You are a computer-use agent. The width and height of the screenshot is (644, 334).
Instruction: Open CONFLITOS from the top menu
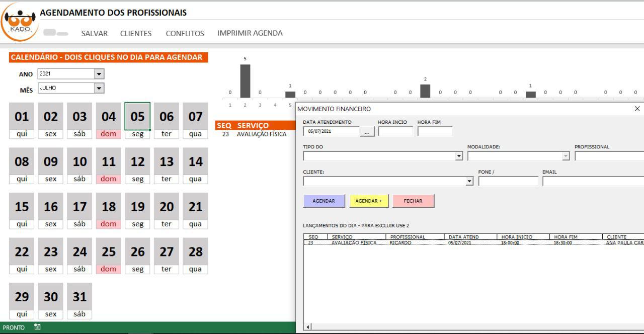click(x=185, y=33)
